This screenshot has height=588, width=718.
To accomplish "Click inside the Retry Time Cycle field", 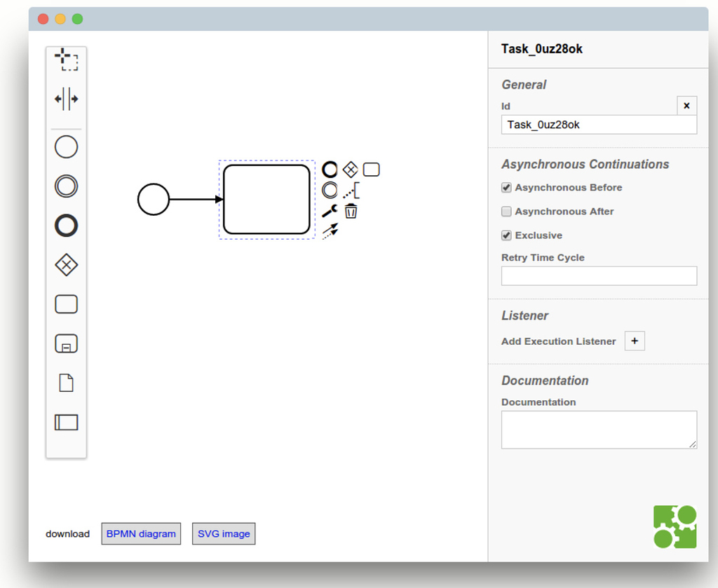I will click(598, 275).
